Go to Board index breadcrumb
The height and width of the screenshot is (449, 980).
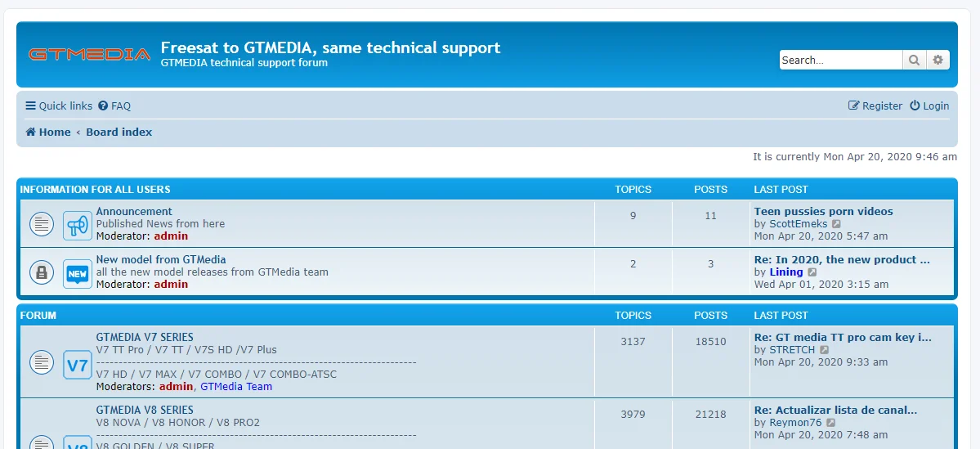pyautogui.click(x=119, y=132)
